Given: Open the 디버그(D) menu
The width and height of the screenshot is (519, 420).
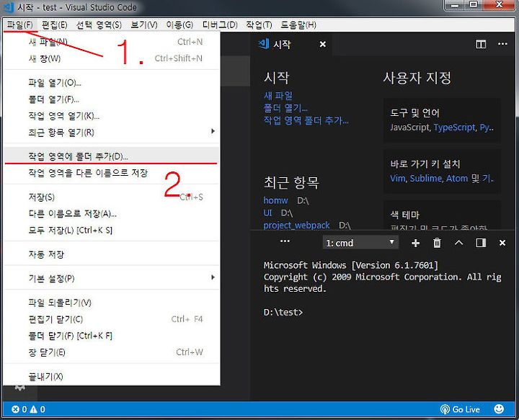Looking at the screenshot, I should pyautogui.click(x=220, y=24).
